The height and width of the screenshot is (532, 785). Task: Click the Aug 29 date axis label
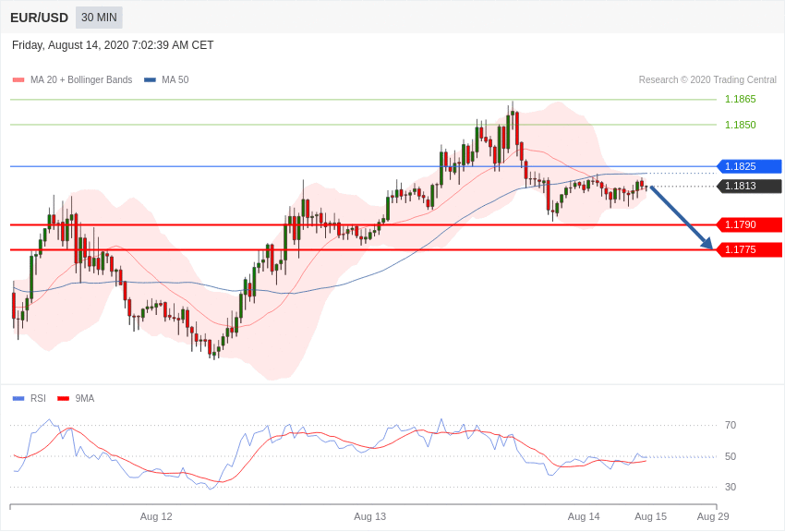coord(713,516)
